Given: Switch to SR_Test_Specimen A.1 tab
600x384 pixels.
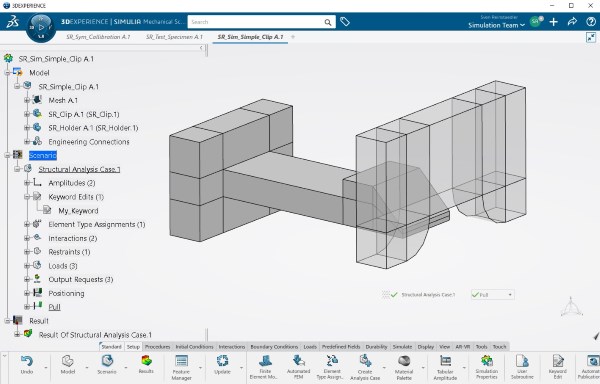Looking at the screenshot, I should [174, 37].
